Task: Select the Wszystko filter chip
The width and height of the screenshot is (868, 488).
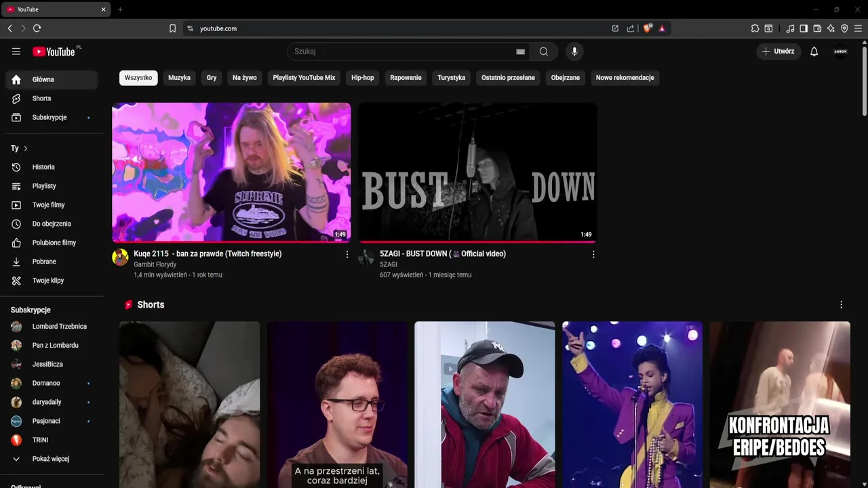Action: pyautogui.click(x=138, y=78)
